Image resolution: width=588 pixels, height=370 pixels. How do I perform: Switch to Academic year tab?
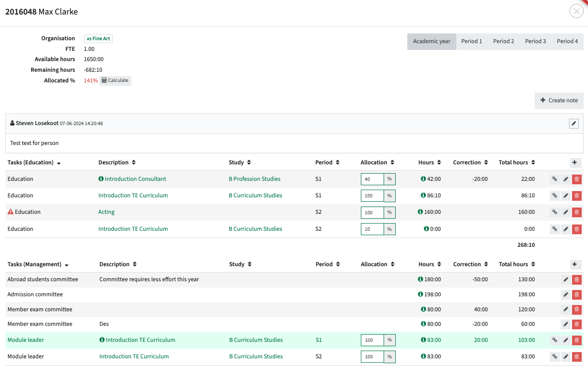432,41
